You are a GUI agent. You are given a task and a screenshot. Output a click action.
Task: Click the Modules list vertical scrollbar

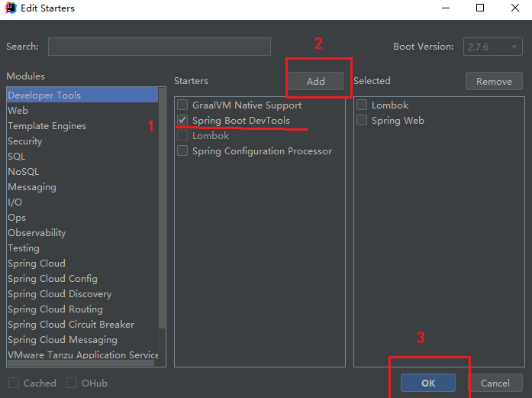(162, 208)
